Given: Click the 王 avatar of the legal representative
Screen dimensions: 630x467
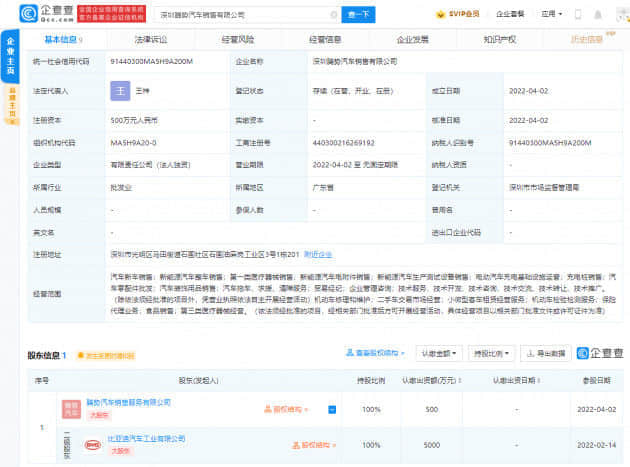Looking at the screenshot, I should [x=120, y=91].
